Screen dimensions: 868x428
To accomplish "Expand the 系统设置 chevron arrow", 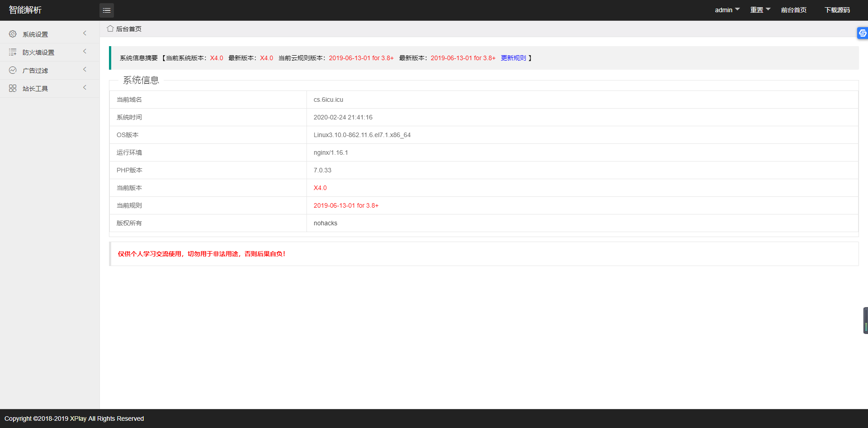I will pos(85,33).
